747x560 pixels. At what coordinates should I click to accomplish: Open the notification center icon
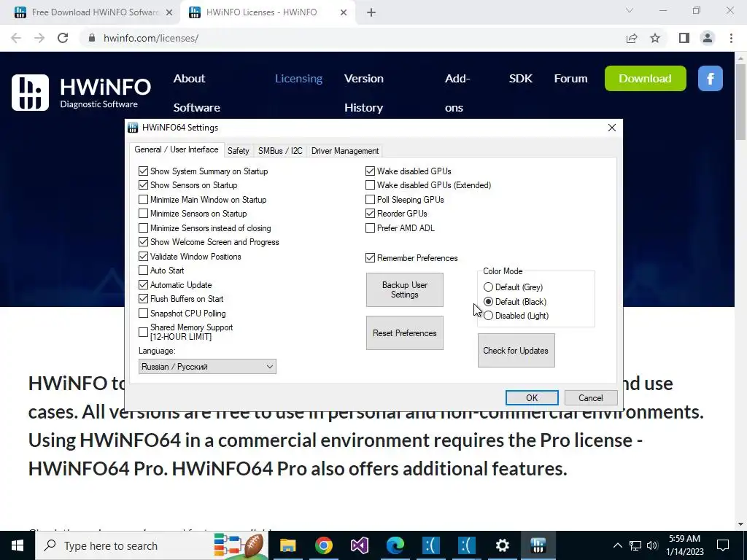723,545
